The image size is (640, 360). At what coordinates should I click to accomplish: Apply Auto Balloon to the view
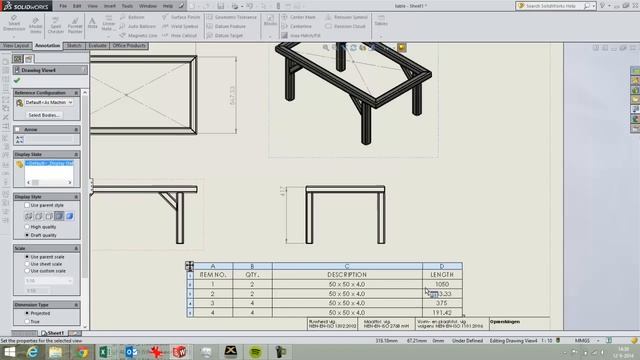[138, 26]
